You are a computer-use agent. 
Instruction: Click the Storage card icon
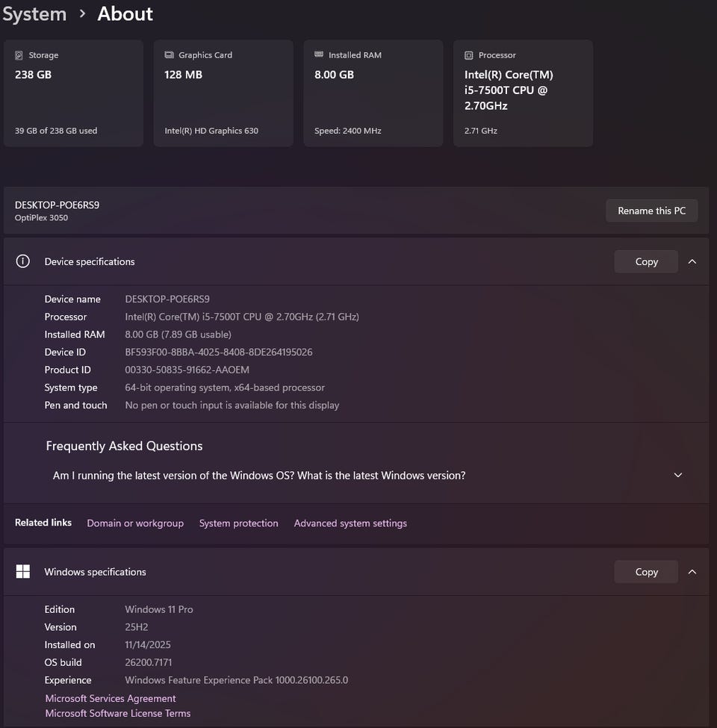click(19, 55)
